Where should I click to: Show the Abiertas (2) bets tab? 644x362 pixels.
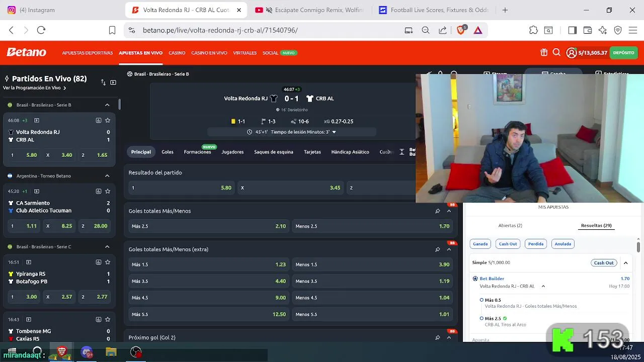510,225
